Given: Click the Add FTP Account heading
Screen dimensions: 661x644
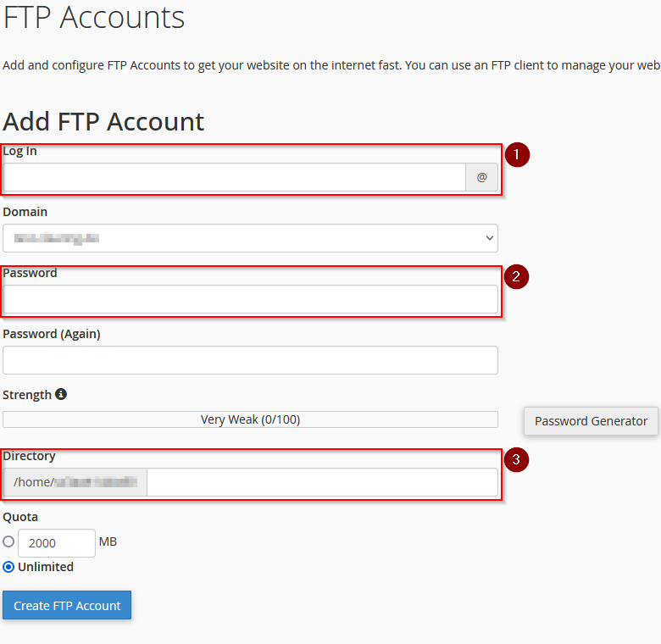Looking at the screenshot, I should click(x=103, y=122).
